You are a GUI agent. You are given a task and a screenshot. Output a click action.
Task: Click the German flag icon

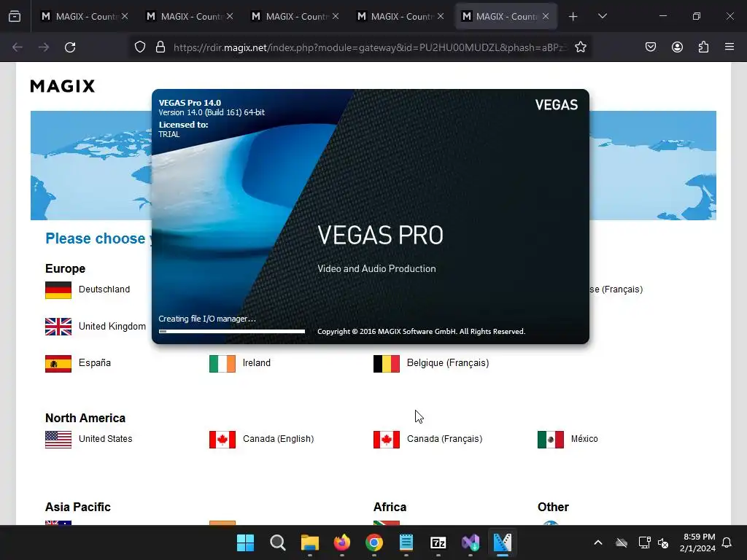58,290
